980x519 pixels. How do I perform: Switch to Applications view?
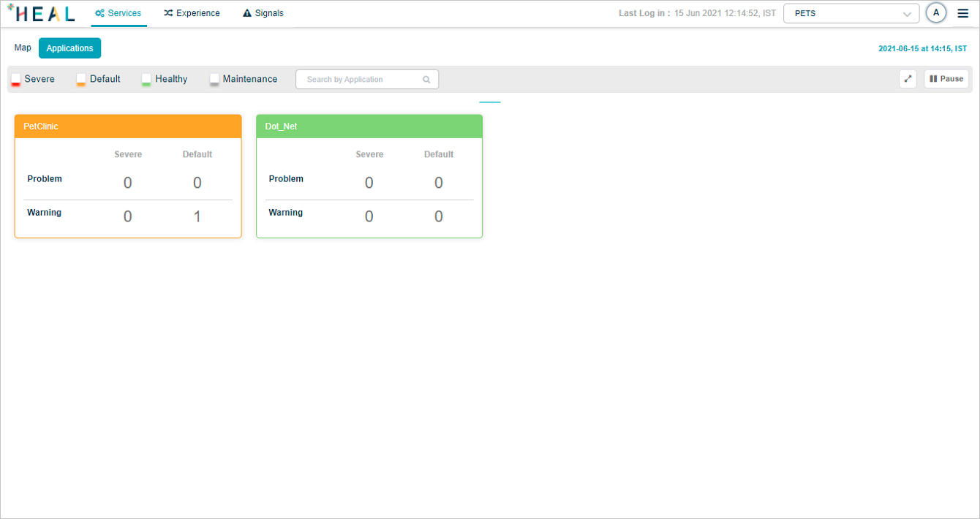69,48
